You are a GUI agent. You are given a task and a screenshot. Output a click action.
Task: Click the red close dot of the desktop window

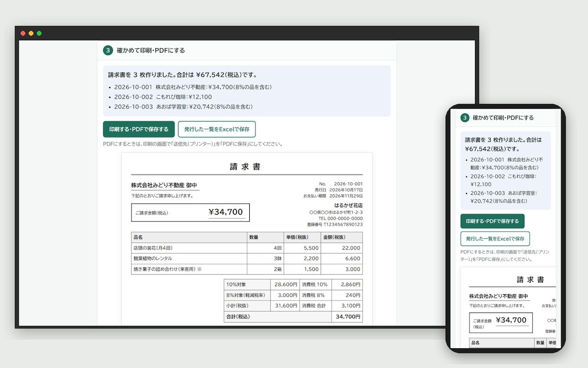[x=23, y=33]
